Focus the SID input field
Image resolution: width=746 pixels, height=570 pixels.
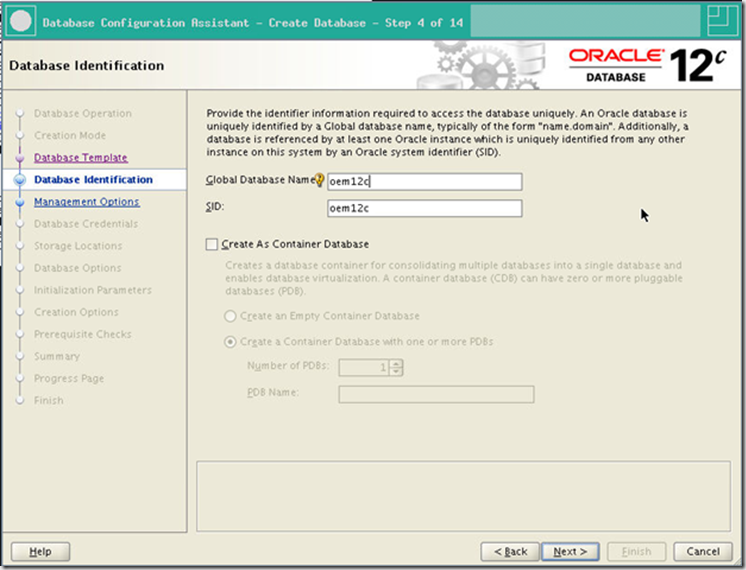tap(424, 208)
